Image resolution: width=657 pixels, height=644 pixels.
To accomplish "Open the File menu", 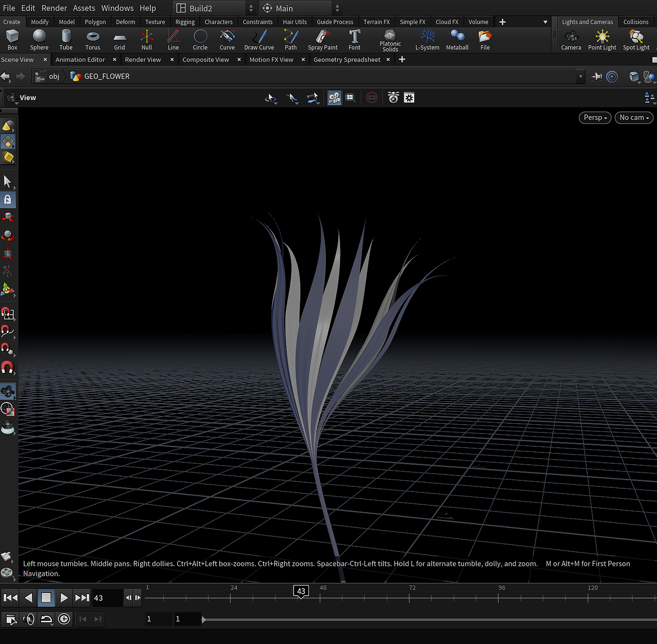I will pyautogui.click(x=9, y=8).
